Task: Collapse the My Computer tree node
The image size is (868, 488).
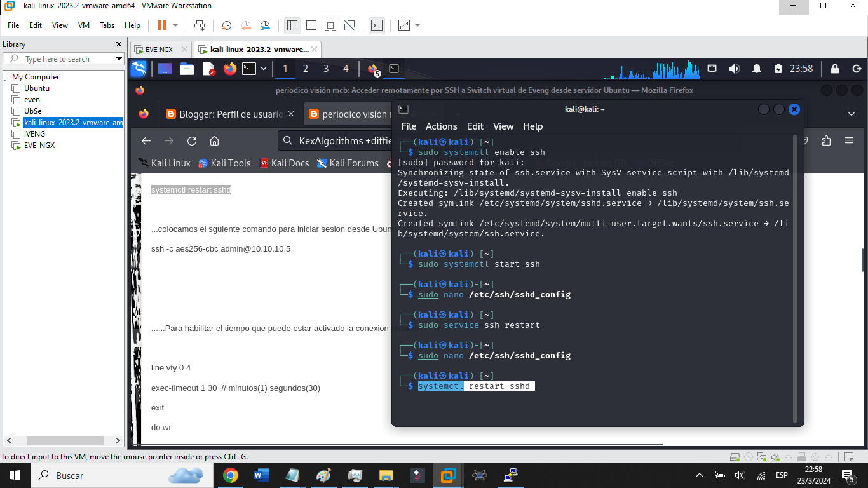Action: 6,77
